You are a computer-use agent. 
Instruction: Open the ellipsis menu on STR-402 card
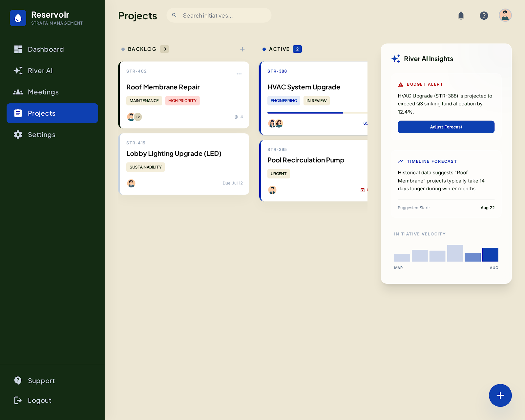point(239,73)
